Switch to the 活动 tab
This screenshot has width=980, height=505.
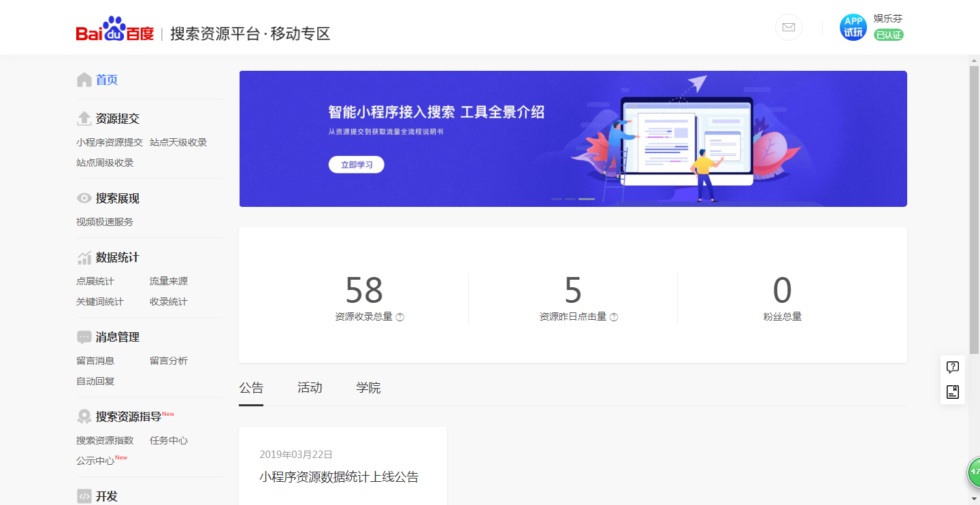(x=310, y=388)
